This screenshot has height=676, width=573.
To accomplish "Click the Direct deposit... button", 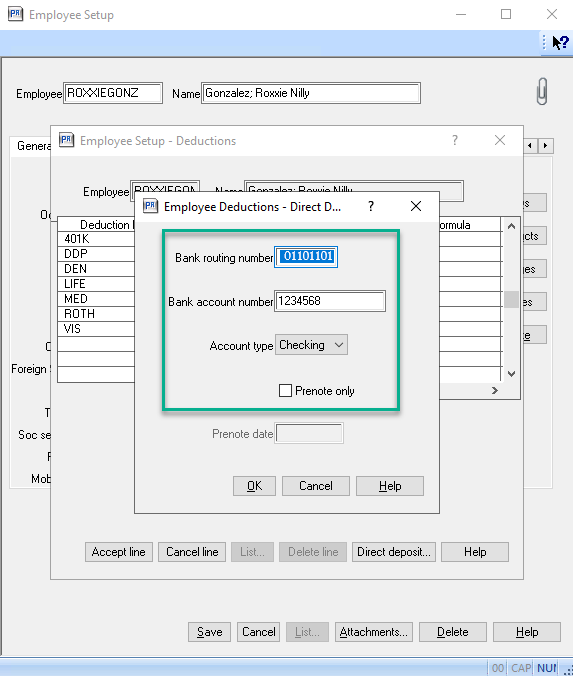I will 394,552.
